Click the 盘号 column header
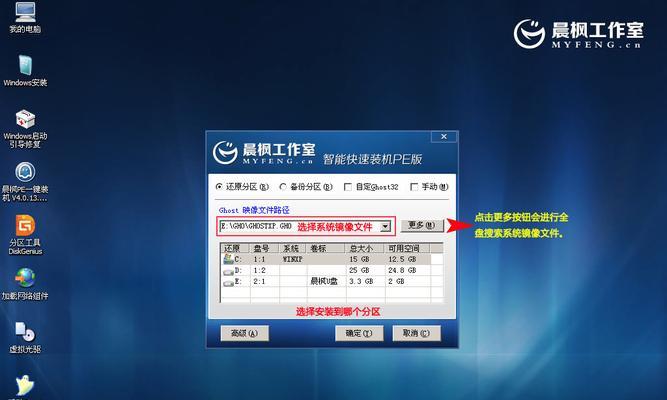 pyautogui.click(x=265, y=248)
